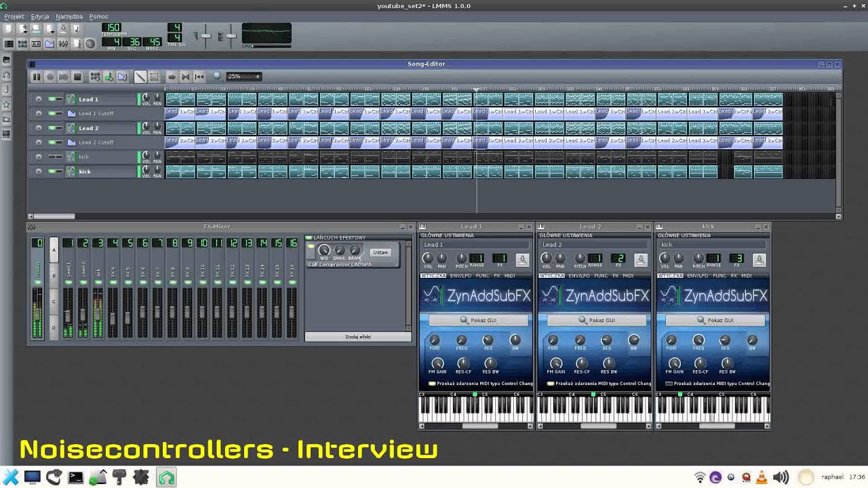Open the My Samples sidebar tab
The height and width of the screenshot is (488, 868).
coord(7,89)
